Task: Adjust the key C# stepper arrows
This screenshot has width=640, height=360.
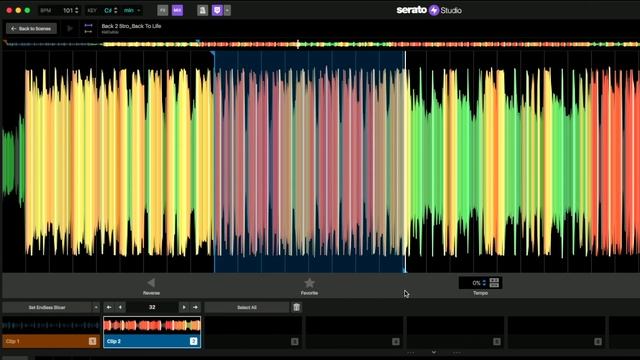Action: point(116,10)
